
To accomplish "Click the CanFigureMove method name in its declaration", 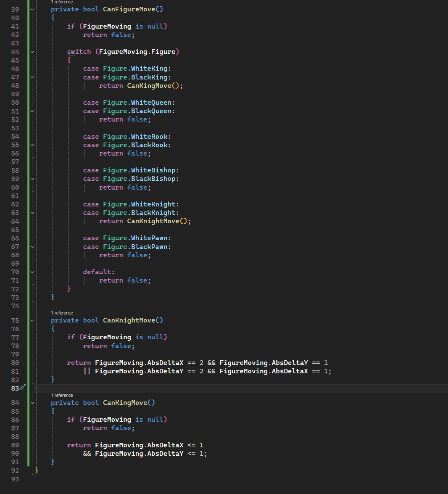I will pyautogui.click(x=129, y=9).
